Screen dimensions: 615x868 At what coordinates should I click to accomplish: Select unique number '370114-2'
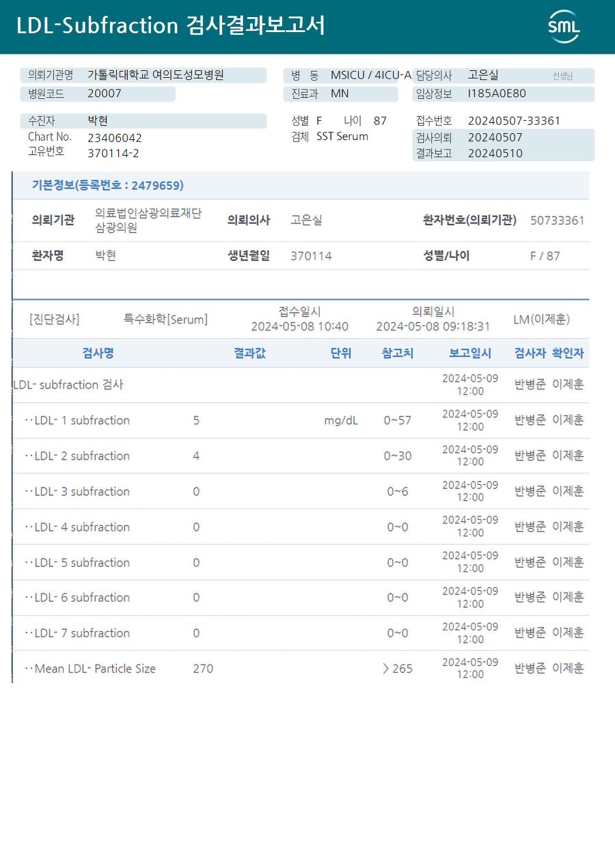(x=113, y=153)
